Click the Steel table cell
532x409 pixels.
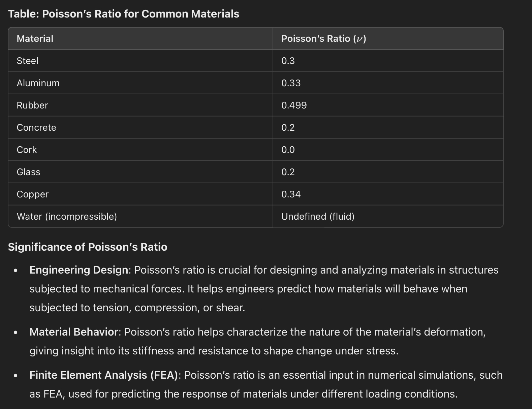pyautogui.click(x=28, y=61)
